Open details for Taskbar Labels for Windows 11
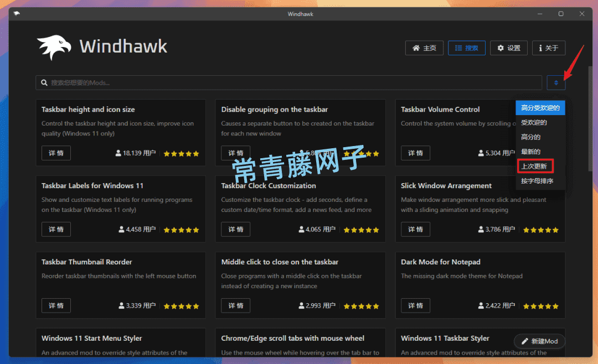Viewport: 598px width, 364px height. (x=56, y=229)
